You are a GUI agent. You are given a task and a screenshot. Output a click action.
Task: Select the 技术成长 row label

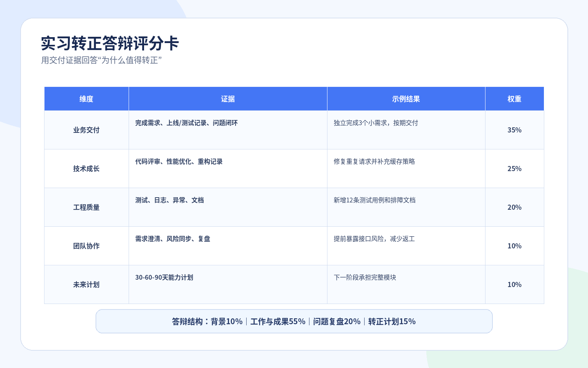coord(86,169)
